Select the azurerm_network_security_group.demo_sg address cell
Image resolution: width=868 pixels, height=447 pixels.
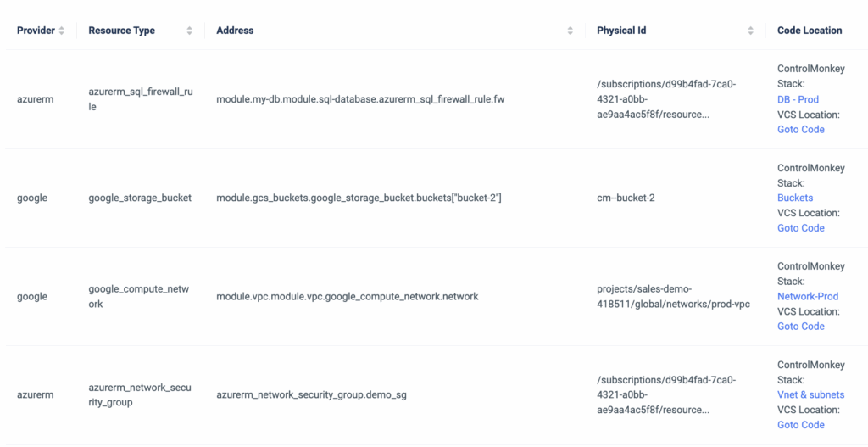point(311,395)
